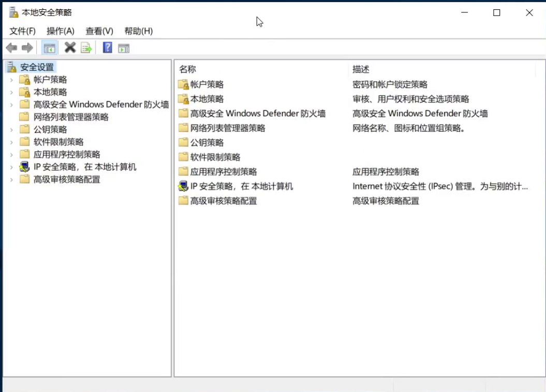Click 高级安全 Windows Defender 防火墙 in the 描述 column

(420, 114)
